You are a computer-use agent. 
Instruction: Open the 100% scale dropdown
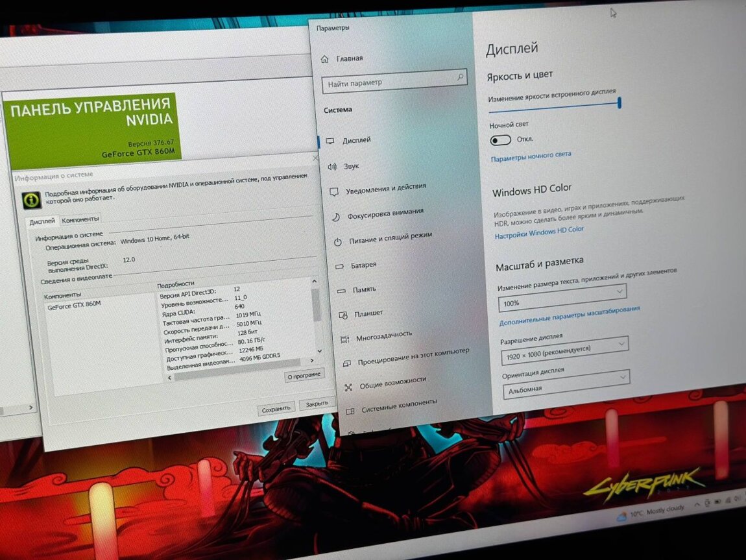coord(562,298)
